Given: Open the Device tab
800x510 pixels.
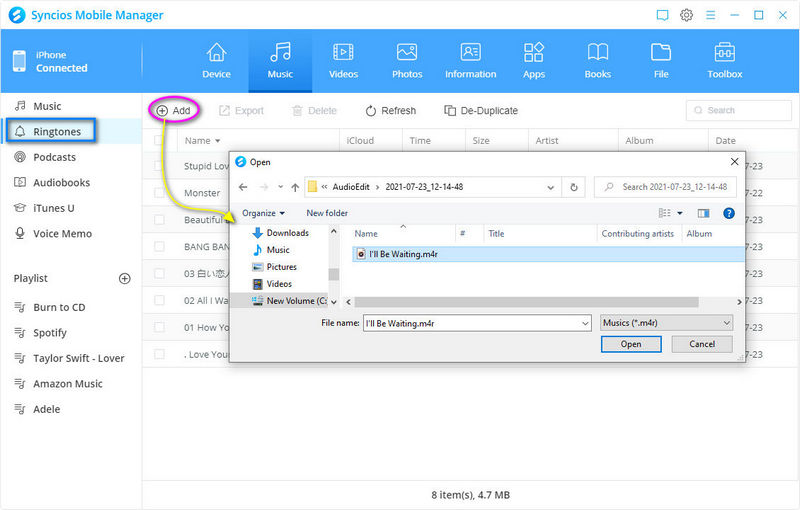Looking at the screenshot, I should click(x=216, y=61).
